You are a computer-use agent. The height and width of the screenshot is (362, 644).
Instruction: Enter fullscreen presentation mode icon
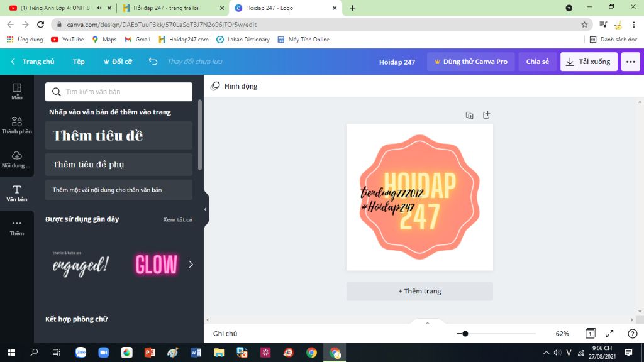tap(609, 334)
